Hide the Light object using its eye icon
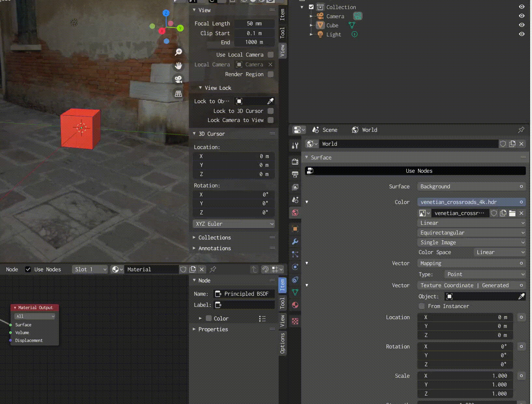The image size is (532, 404). (521, 34)
